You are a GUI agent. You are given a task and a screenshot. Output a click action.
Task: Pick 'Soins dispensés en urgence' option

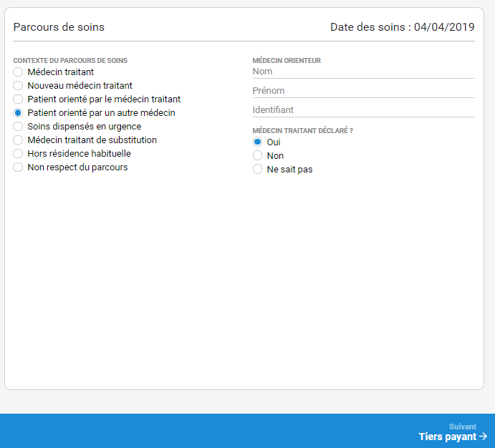click(19, 127)
